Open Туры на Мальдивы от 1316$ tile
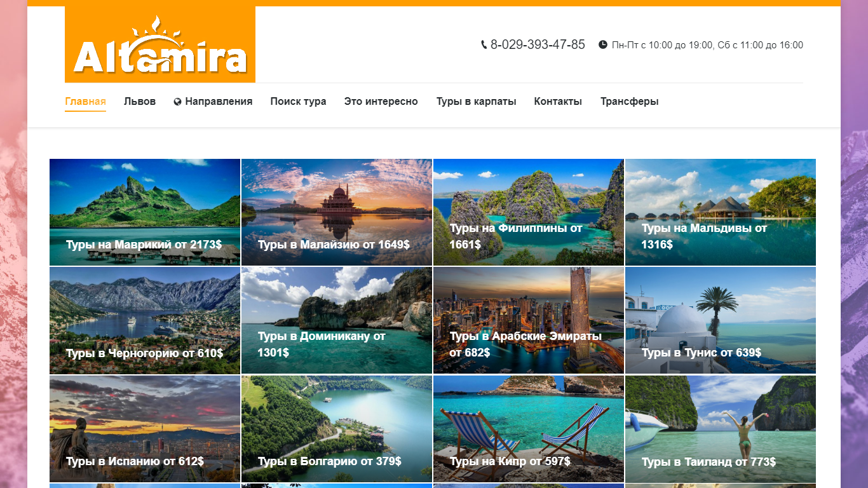 pos(721,212)
